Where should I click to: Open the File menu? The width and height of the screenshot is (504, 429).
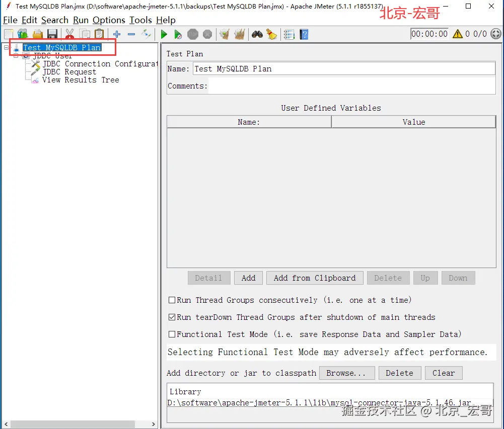10,20
